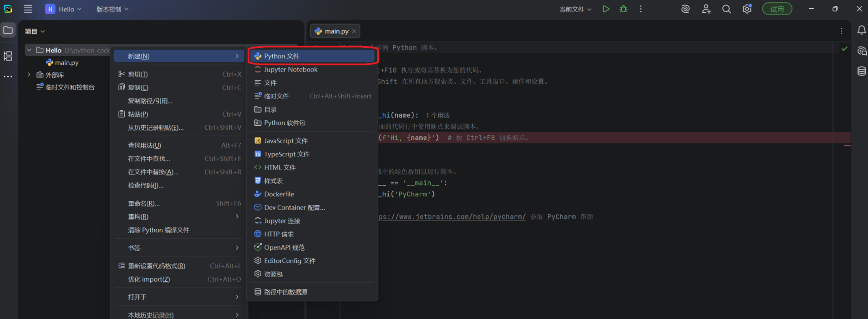The image size is (868, 319).
Task: Open the Hello project dropdown
Action: pyautogui.click(x=64, y=9)
